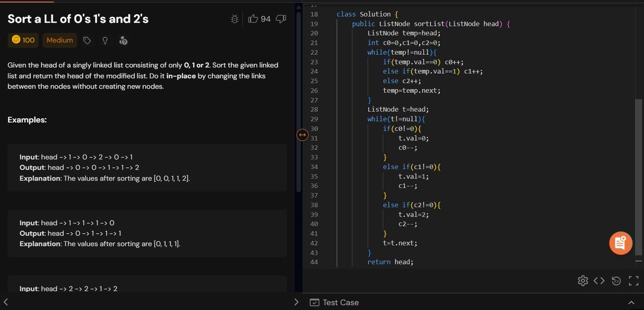Open the tags icon beside Medium badge

tap(86, 40)
